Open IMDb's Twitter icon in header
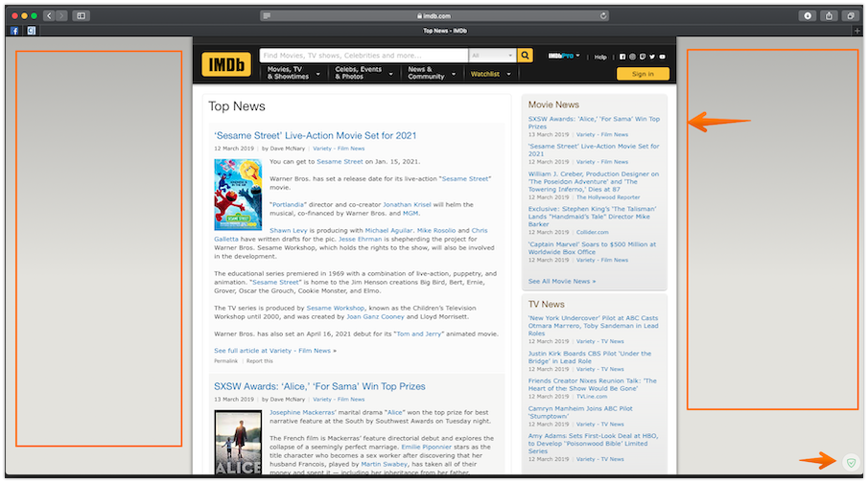The height and width of the screenshot is (483, 868). (652, 57)
